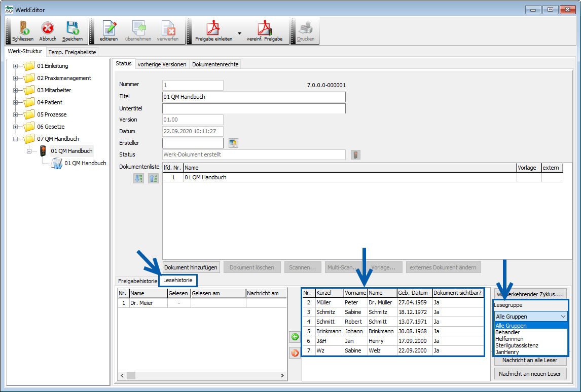The image size is (581, 392).
Task: Switch to Temp. Freigabeliste tab
Action: tap(72, 52)
